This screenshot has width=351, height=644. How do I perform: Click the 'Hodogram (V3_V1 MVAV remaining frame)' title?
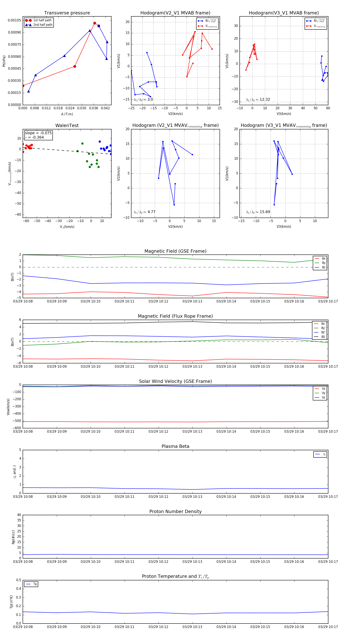tap(284, 125)
